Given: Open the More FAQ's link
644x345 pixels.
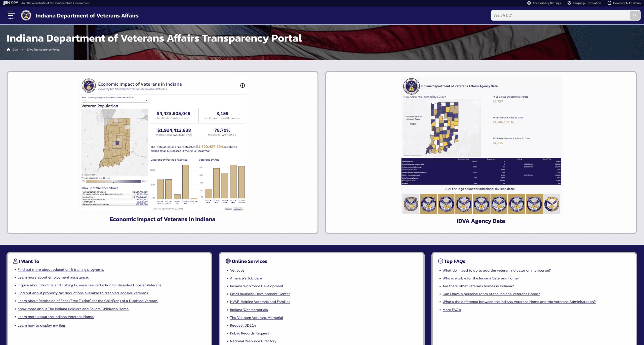Looking at the screenshot, I should tap(451, 310).
